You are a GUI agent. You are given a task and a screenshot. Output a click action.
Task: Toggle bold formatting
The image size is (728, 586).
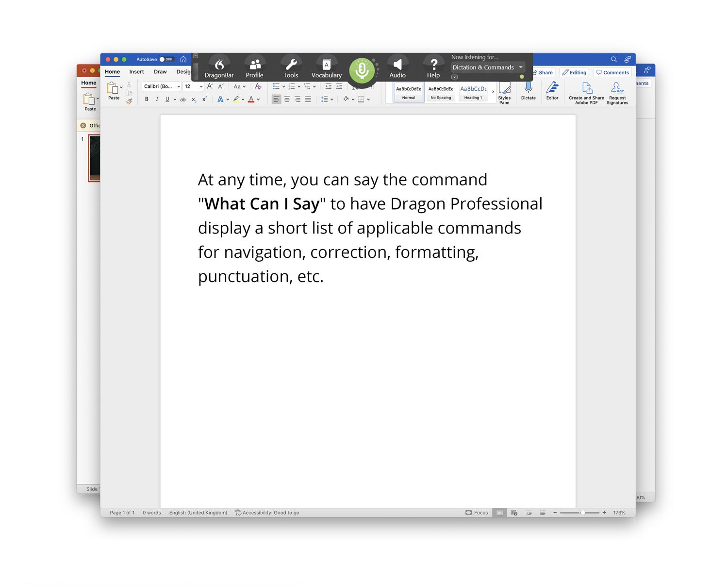click(x=147, y=100)
